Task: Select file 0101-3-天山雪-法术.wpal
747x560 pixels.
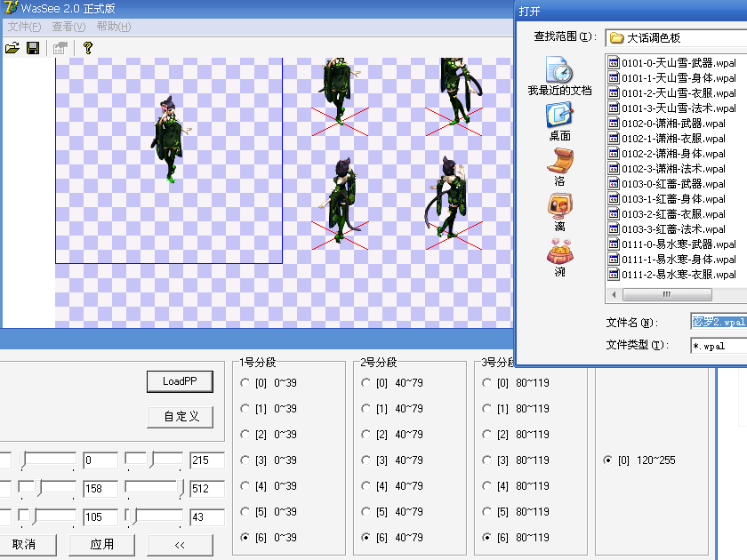Action: coord(672,108)
